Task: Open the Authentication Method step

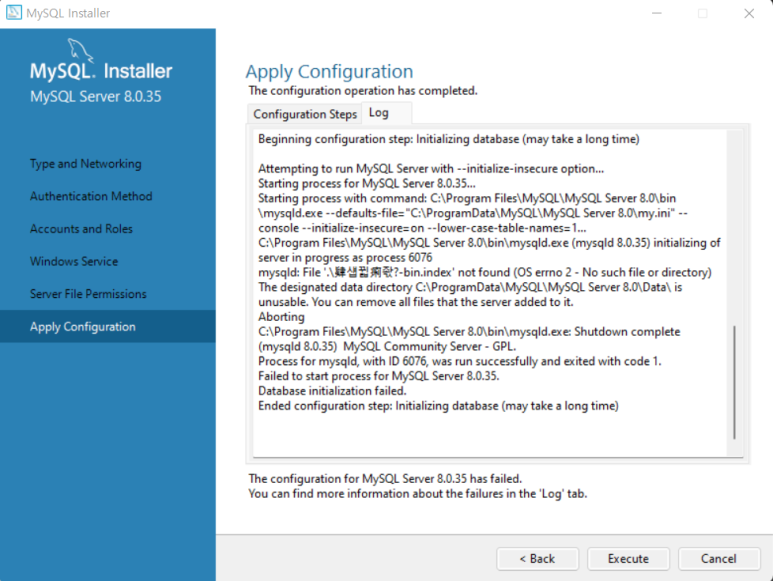Action: click(x=91, y=196)
